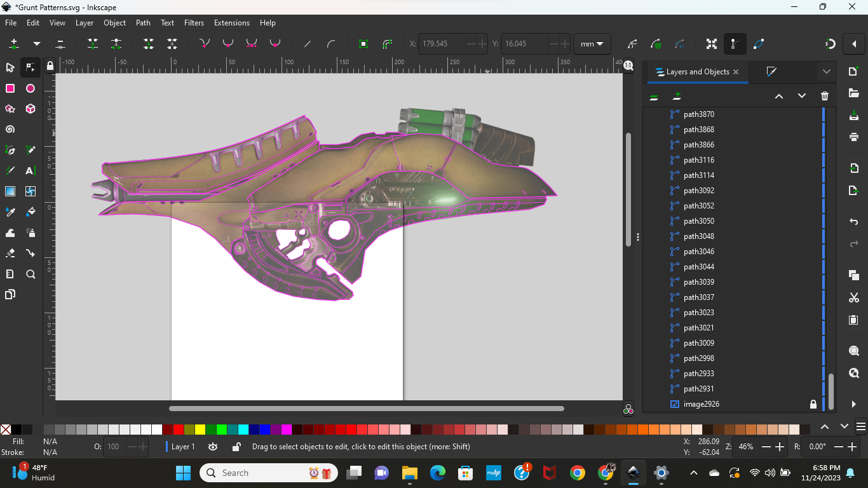868x488 pixels.
Task: Click the Gradient tool
Action: point(10,191)
